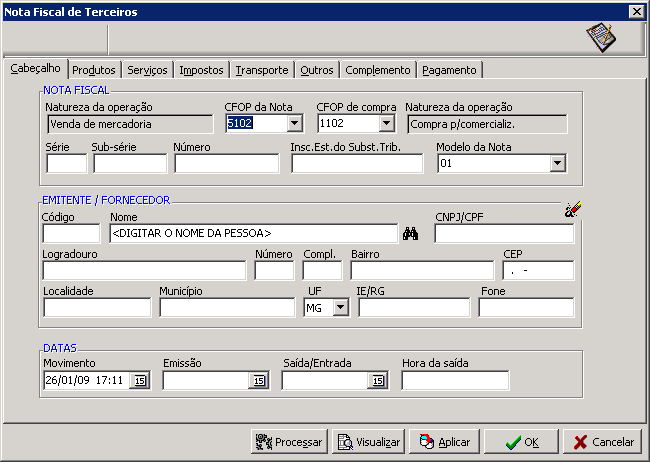Open the Movimento date calendar picker
Screen dimensions: 650x462
tap(140, 381)
